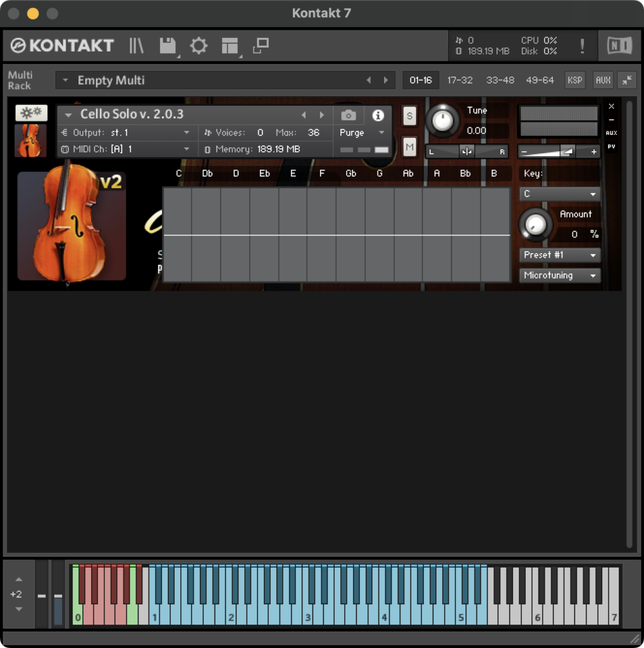Load previous instrument with left arrow
The width and height of the screenshot is (644, 648).
304,115
